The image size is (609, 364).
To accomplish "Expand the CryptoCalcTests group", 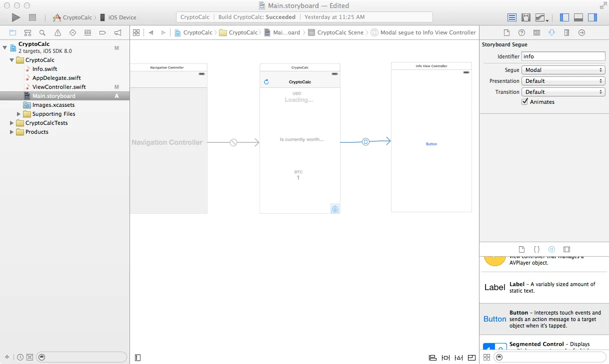I will [12, 123].
